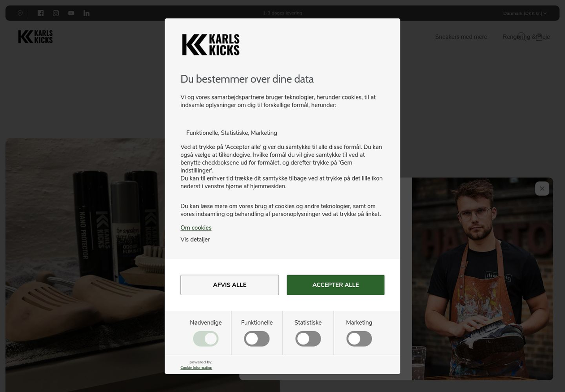
Task: Click the ACCEPTER ALLE button
Action: [335, 285]
